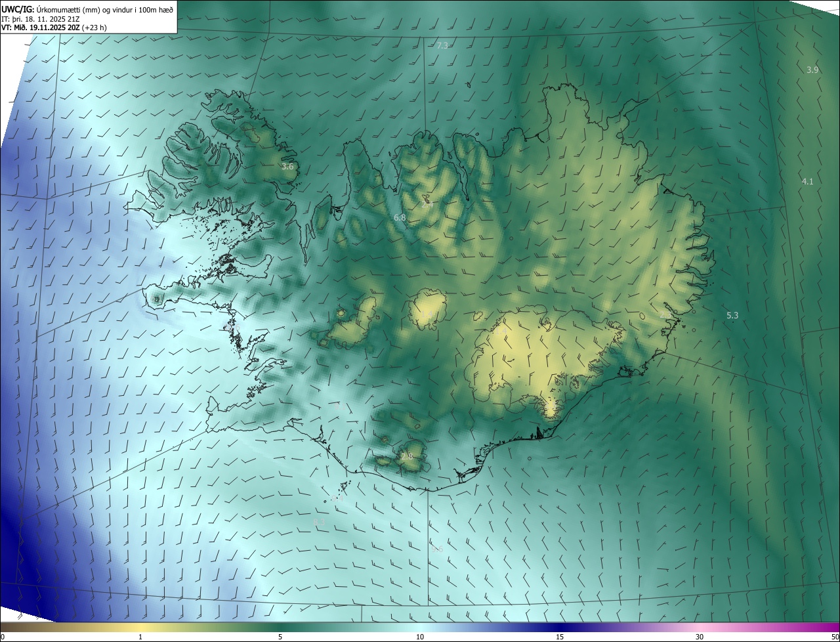This screenshot has height=642, width=840.
Task: Click the 2.8 value near south coast
Action: [x=407, y=456]
